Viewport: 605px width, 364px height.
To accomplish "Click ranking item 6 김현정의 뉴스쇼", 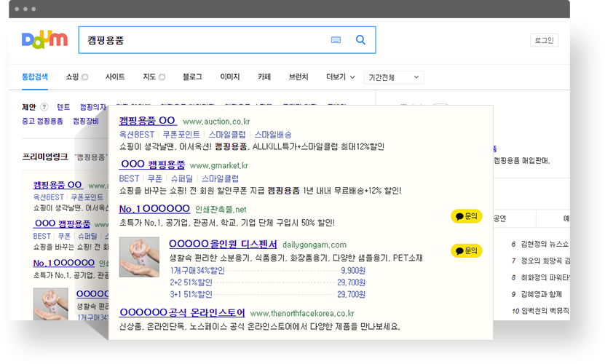I will 540,244.
